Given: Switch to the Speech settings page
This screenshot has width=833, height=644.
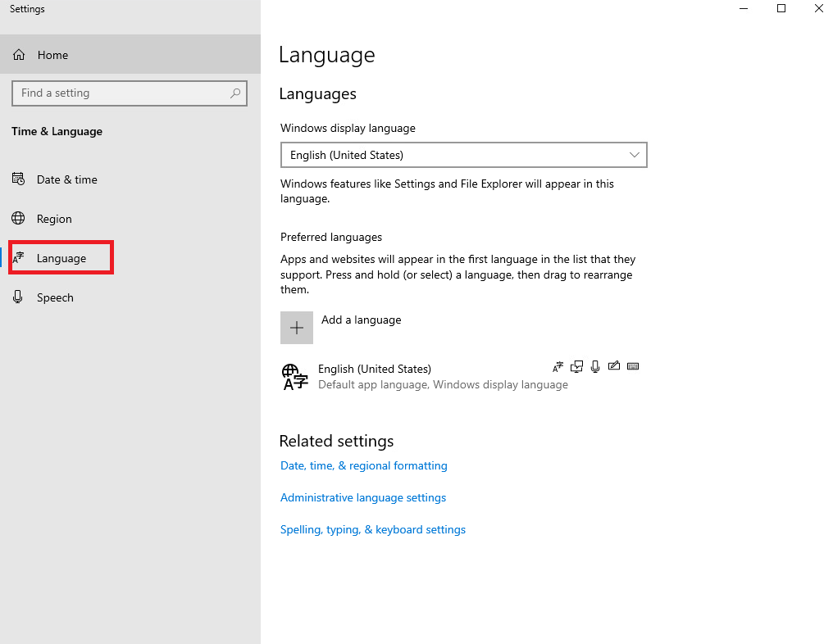Looking at the screenshot, I should (x=56, y=297).
